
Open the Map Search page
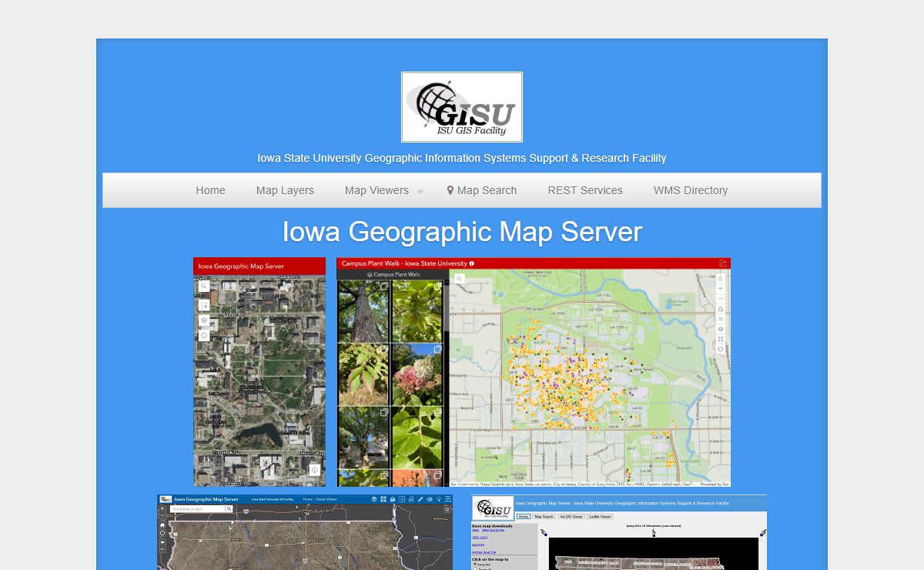[x=487, y=190]
